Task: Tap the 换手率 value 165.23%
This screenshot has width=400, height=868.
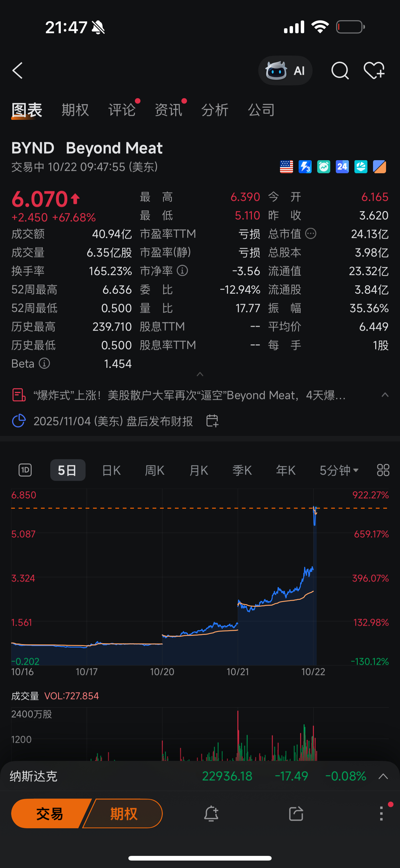Action: coord(110,271)
